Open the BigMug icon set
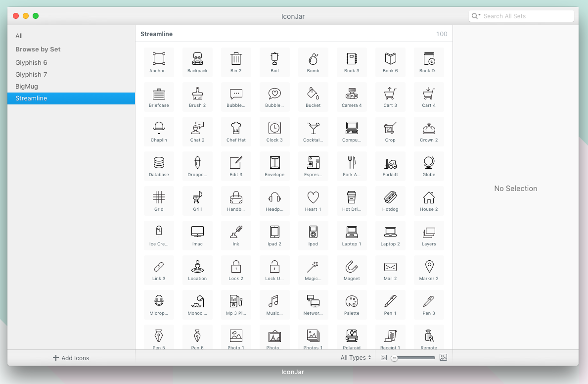This screenshot has height=384, width=588. [27, 86]
